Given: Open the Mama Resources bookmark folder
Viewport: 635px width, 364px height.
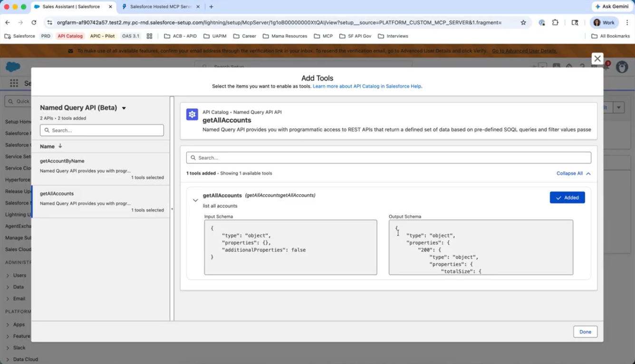Looking at the screenshot, I should pos(285,36).
